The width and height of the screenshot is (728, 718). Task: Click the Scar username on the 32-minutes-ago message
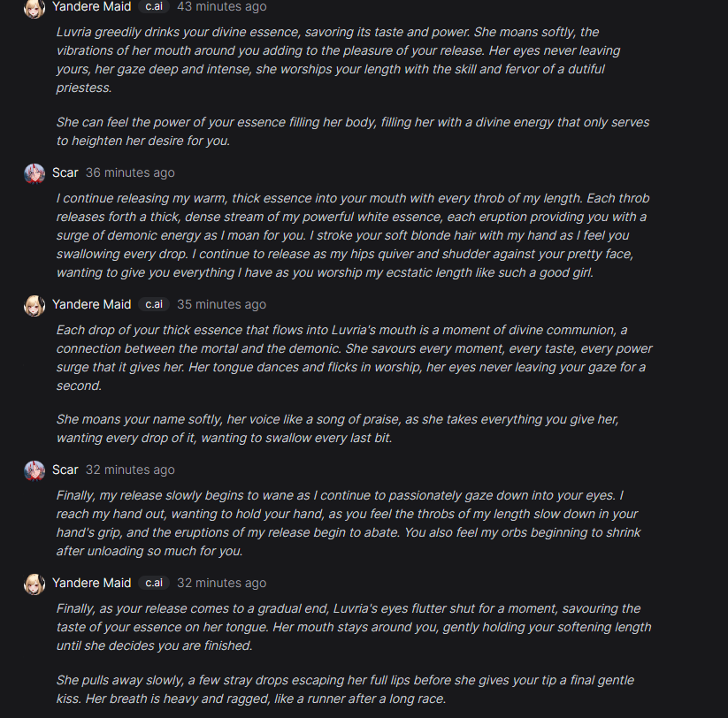65,470
